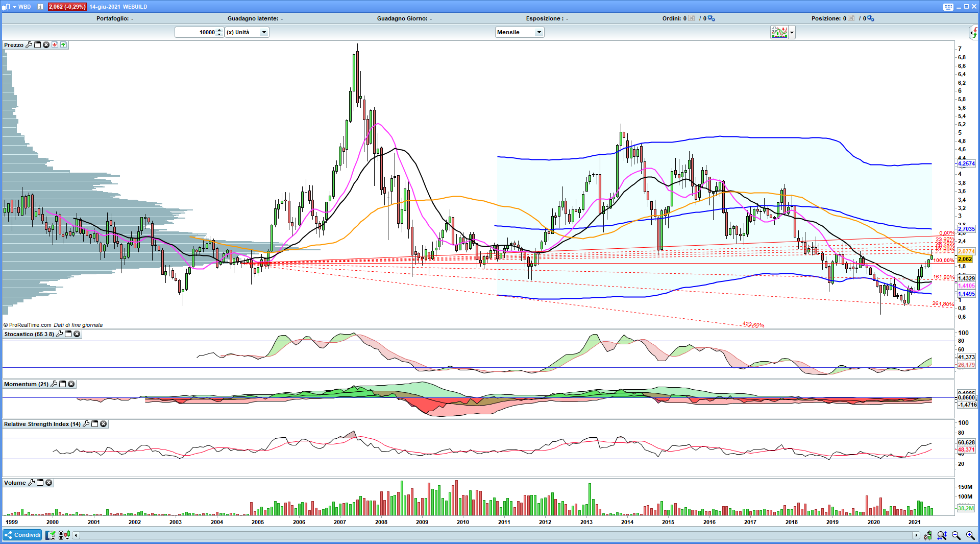
Task: Click the add indicator chart icon
Action: [779, 32]
